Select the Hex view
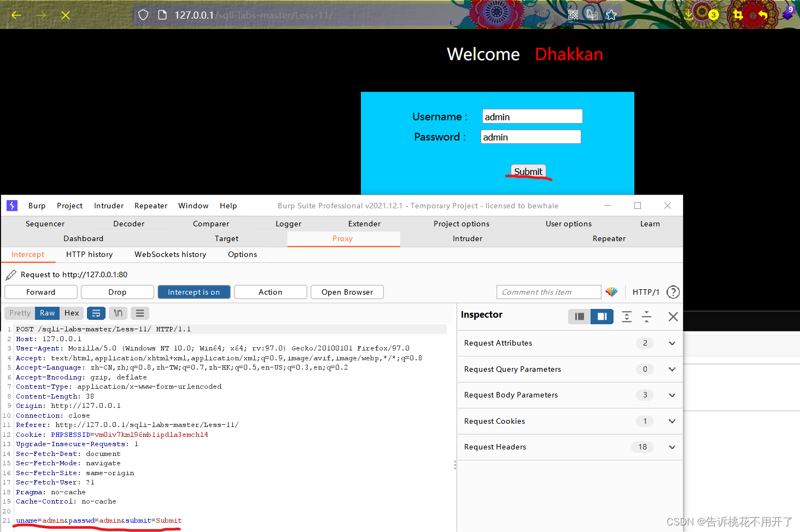This screenshot has height=532, width=800. 72,313
